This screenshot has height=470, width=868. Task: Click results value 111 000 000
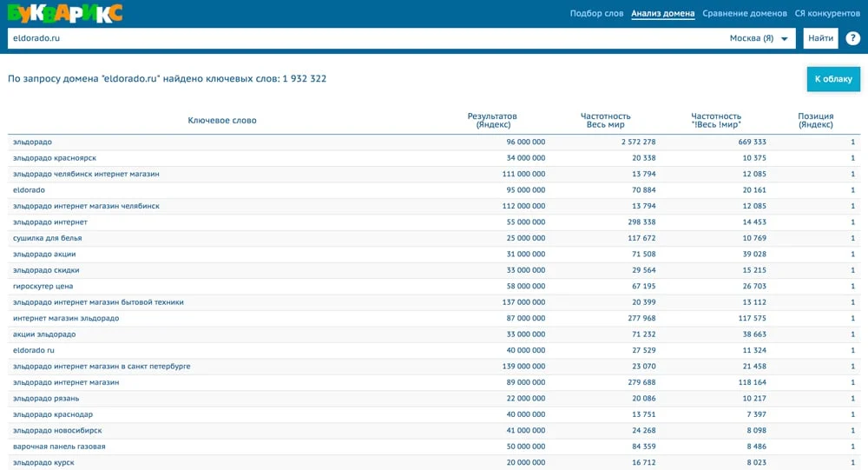(523, 174)
